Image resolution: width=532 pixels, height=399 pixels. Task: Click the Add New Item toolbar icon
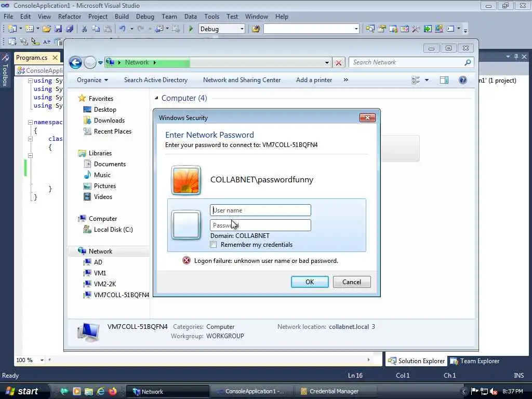(x=30, y=29)
